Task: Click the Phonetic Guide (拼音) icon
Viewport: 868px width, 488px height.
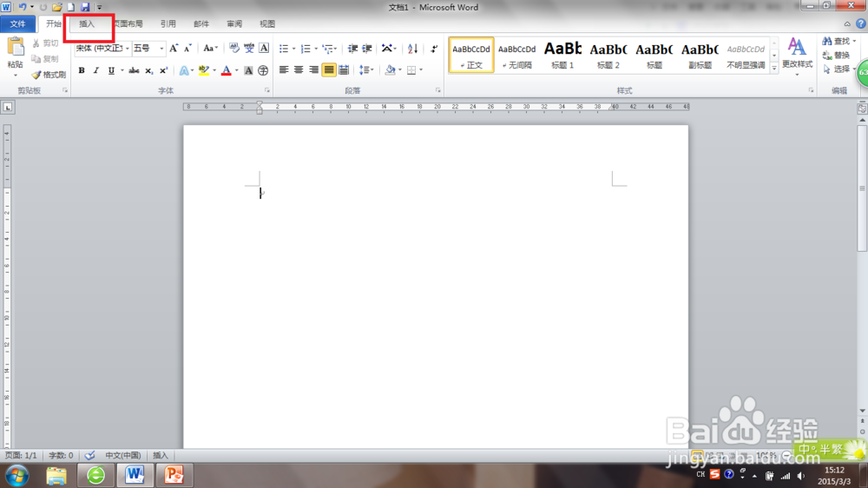Action: pyautogui.click(x=249, y=48)
